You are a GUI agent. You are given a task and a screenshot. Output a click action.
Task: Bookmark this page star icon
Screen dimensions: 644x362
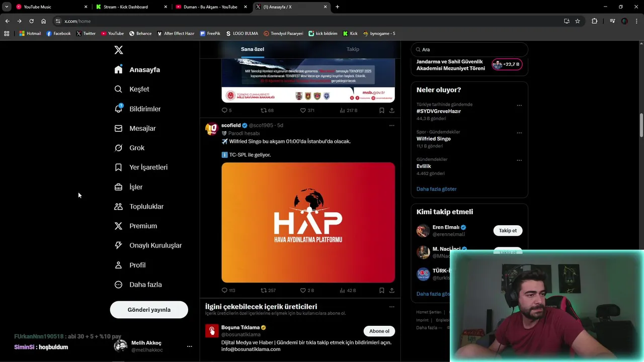578,21
